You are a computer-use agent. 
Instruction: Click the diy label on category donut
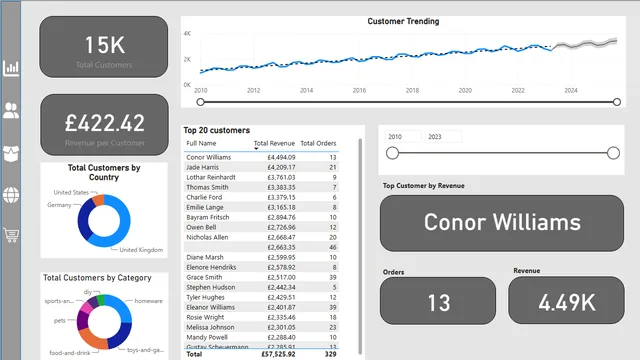click(x=88, y=292)
